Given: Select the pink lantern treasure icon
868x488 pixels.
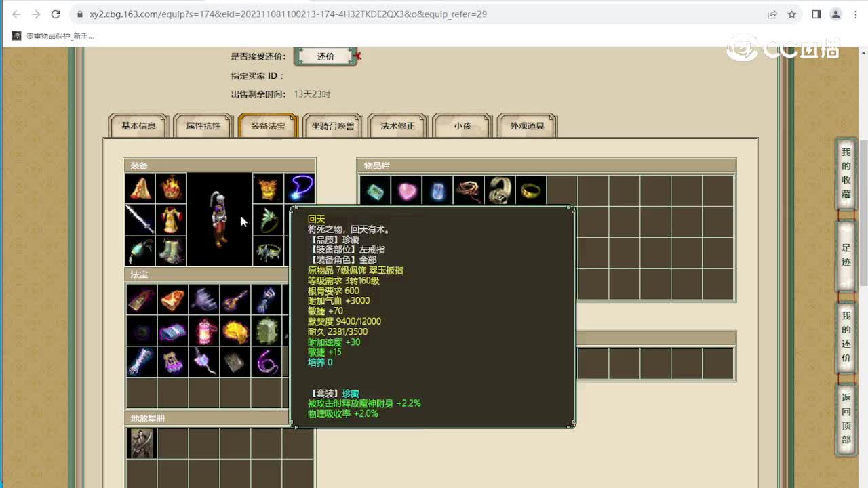Looking at the screenshot, I should (x=204, y=331).
